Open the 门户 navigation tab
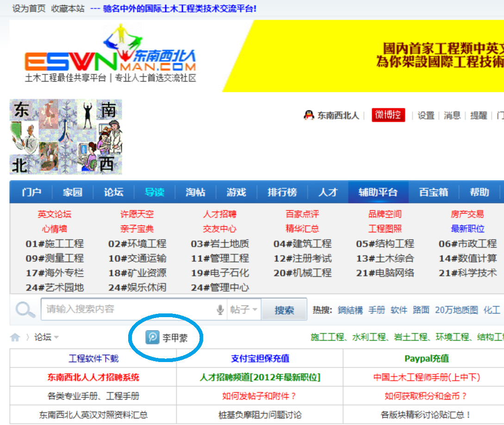 [x=31, y=192]
